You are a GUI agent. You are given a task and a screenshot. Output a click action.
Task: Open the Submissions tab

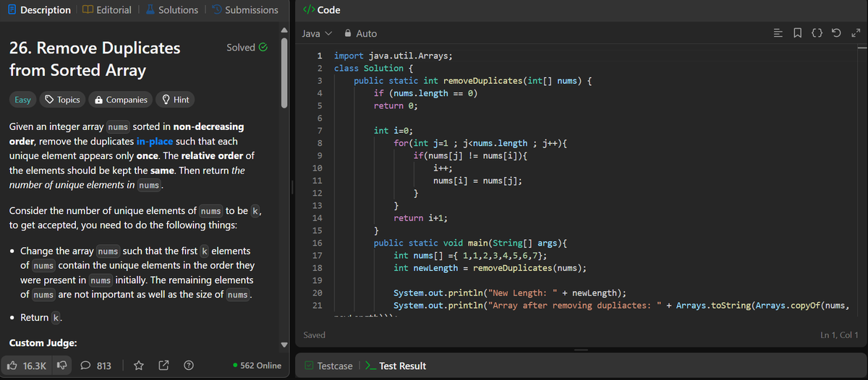coord(244,10)
